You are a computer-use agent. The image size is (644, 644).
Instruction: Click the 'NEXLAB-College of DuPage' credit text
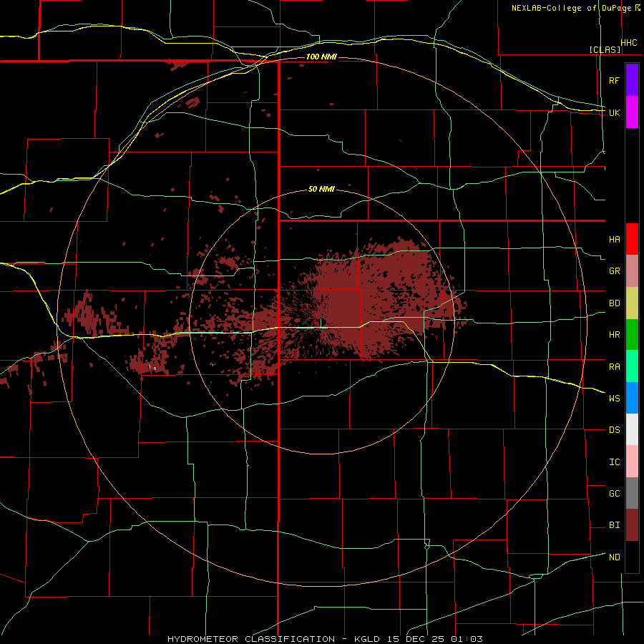pyautogui.click(x=572, y=8)
